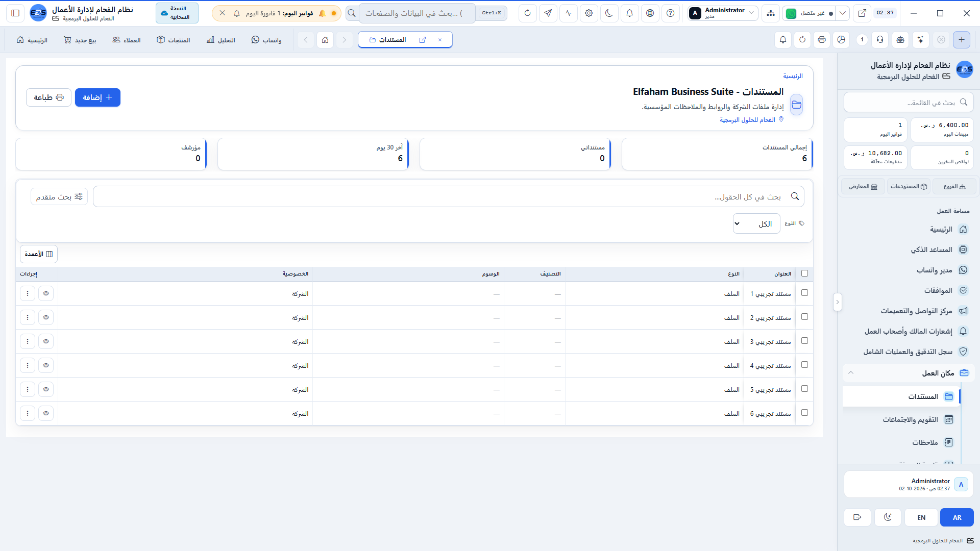Screen dimensions: 980x551
Task: Go to the home icon tab button
Action: pyautogui.click(x=325, y=40)
